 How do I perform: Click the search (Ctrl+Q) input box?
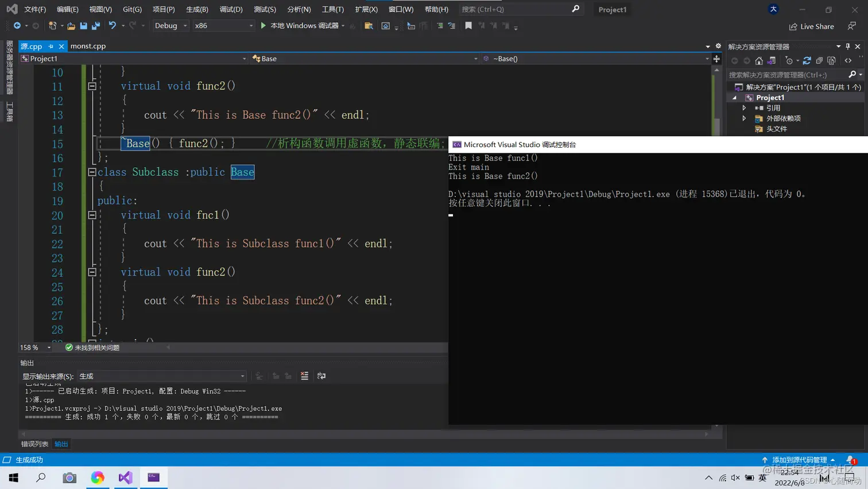tap(520, 9)
